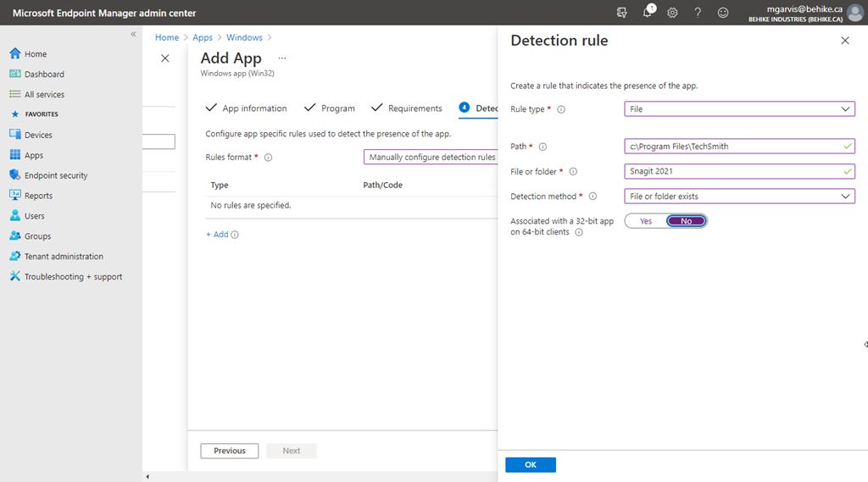Open the Rules format dropdown
The image size is (868, 482).
coord(431,158)
